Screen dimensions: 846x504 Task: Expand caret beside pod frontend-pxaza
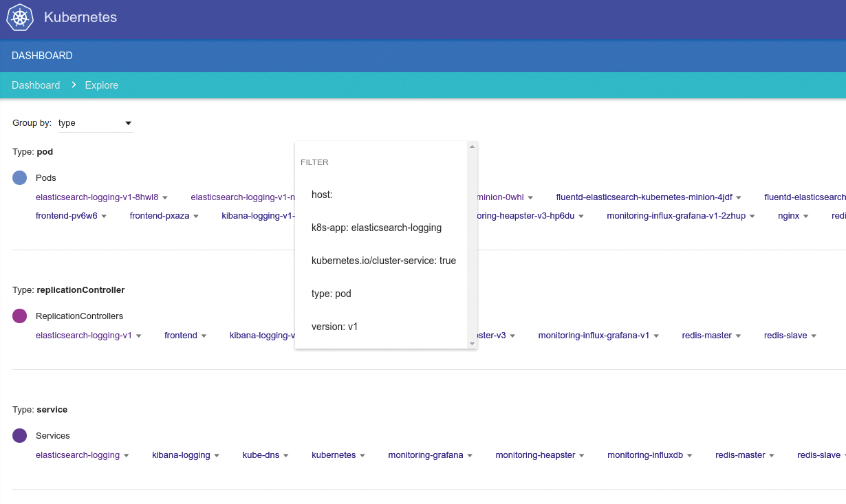(196, 217)
